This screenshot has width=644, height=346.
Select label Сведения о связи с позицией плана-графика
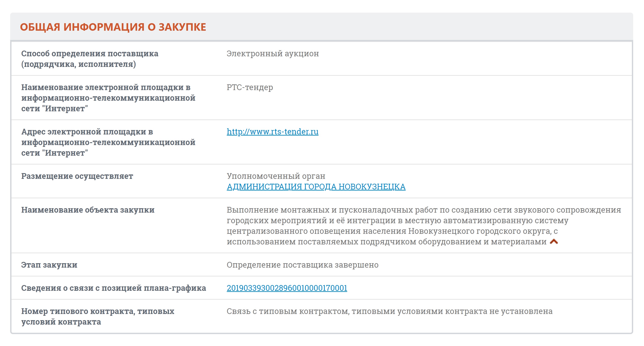(114, 288)
